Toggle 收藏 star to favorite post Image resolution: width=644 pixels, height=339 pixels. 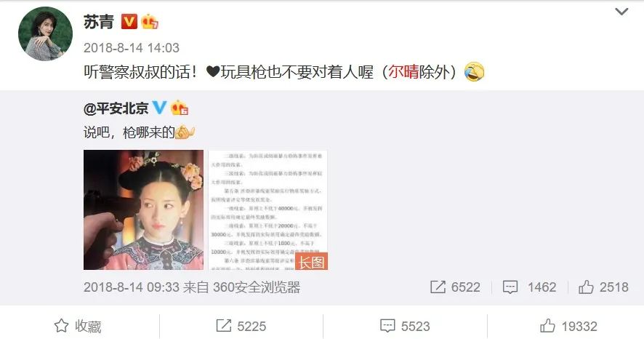[78, 326]
